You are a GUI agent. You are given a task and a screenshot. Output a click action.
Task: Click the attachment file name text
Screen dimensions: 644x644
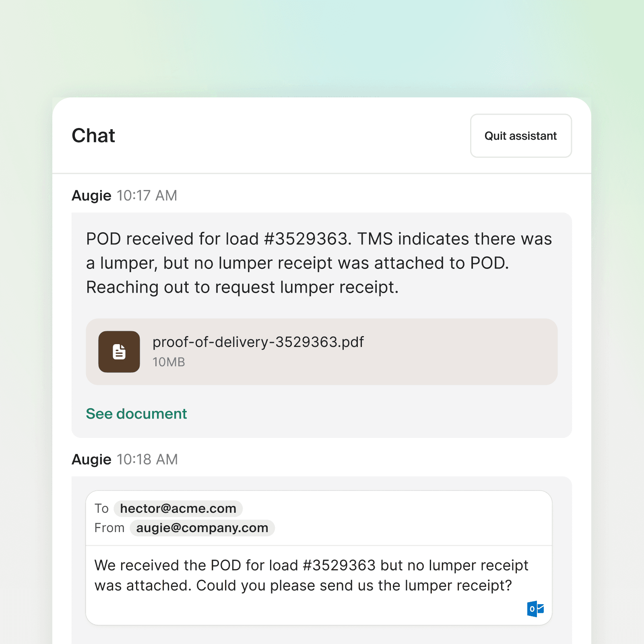point(258,342)
